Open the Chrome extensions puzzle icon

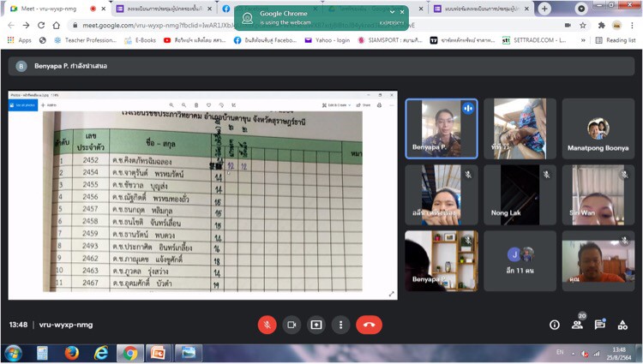point(601,25)
